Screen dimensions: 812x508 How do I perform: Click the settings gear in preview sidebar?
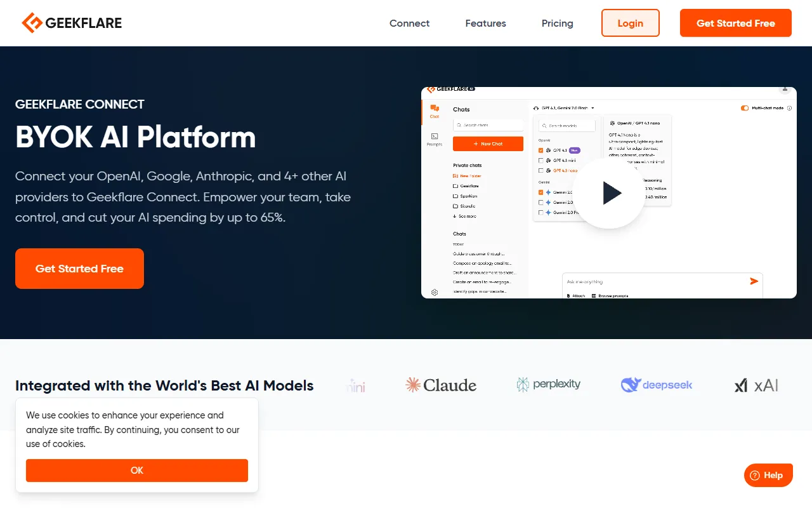click(x=435, y=293)
